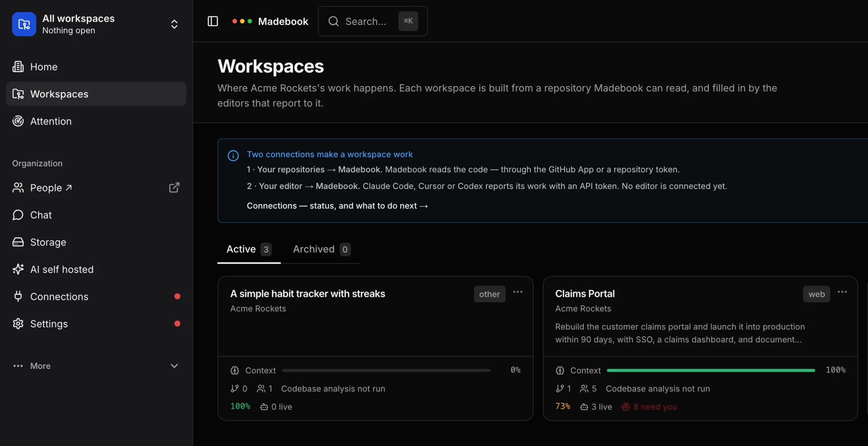
Task: Click the Attention target icon
Action: pos(18,121)
